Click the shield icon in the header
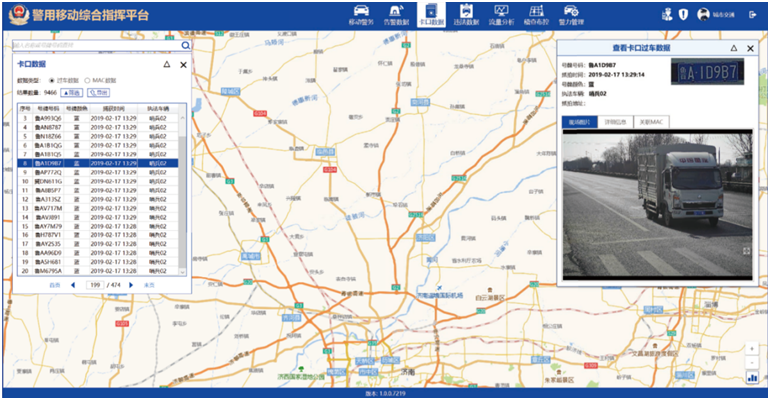 [683, 15]
